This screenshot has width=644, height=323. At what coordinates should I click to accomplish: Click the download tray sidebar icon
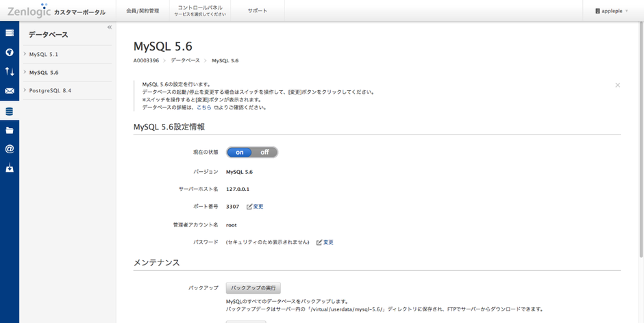tap(10, 168)
